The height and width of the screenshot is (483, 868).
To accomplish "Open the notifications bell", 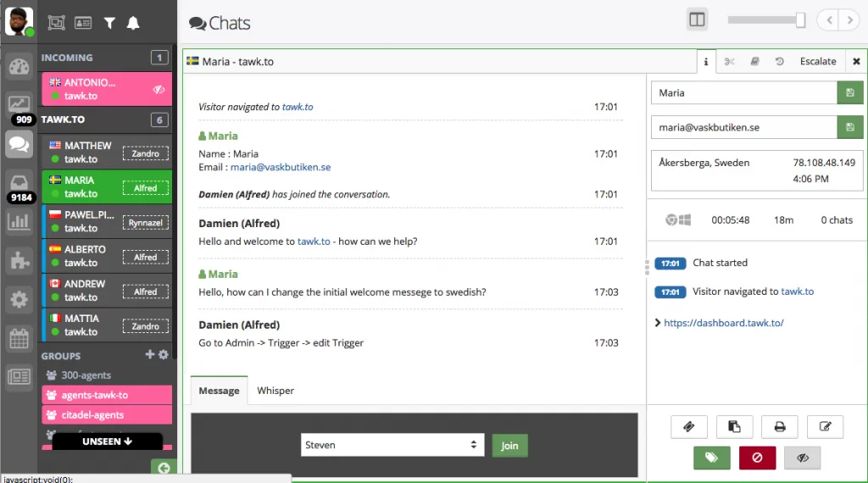I will (133, 23).
